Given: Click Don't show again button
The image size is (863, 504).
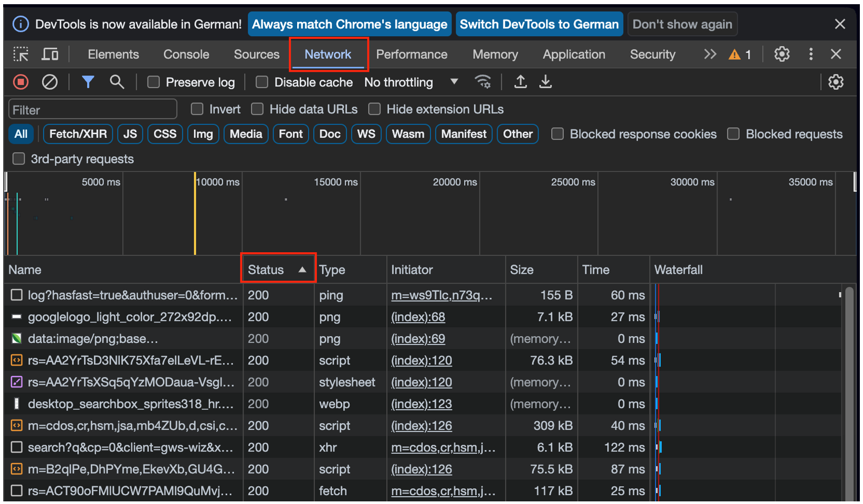Looking at the screenshot, I should pos(682,24).
